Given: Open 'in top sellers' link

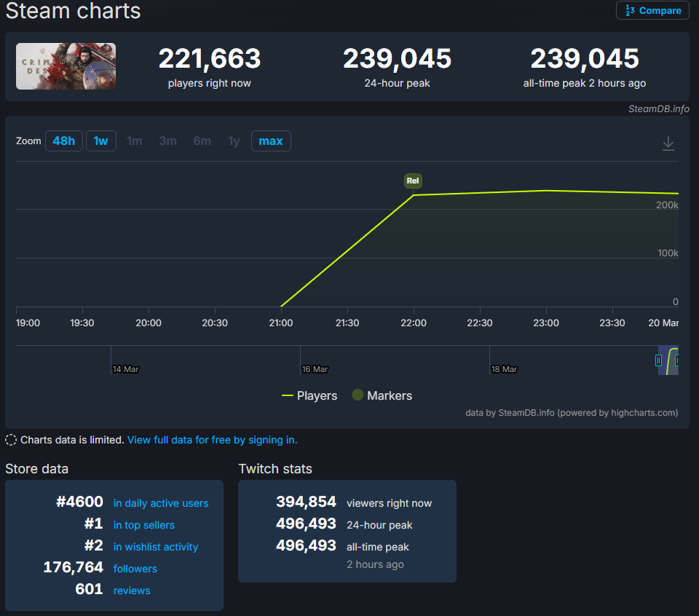Looking at the screenshot, I should tap(144, 525).
